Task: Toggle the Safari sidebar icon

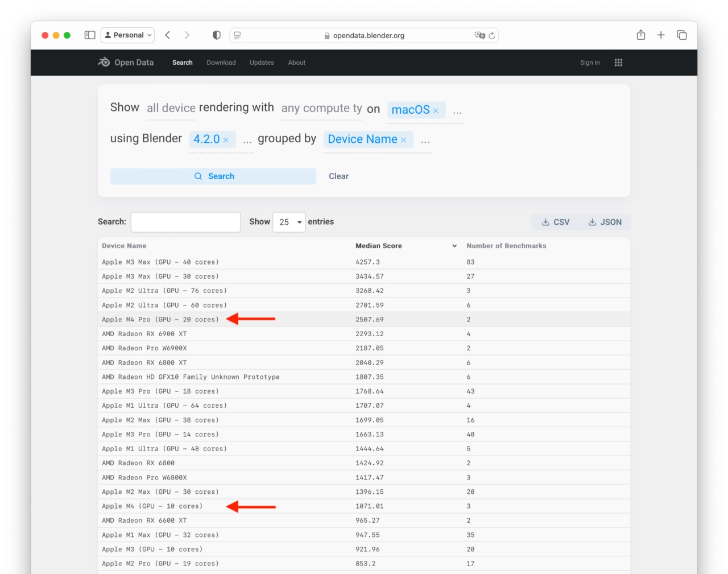Action: [x=90, y=35]
